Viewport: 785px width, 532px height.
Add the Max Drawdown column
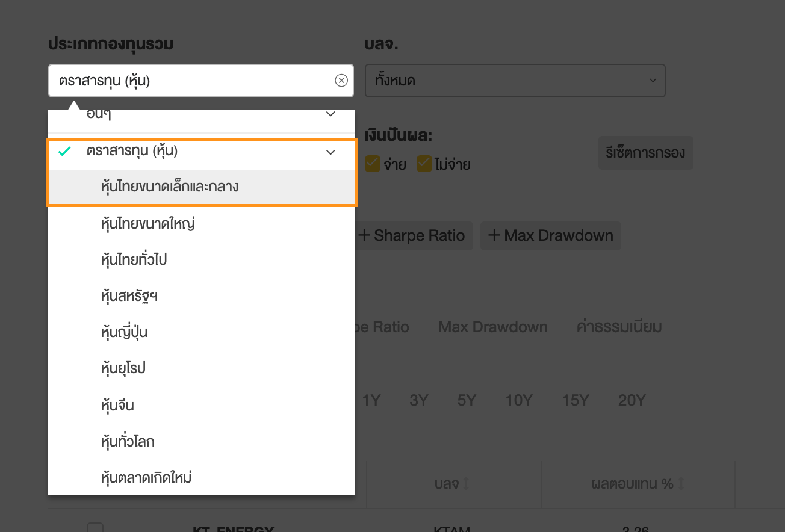tap(550, 236)
